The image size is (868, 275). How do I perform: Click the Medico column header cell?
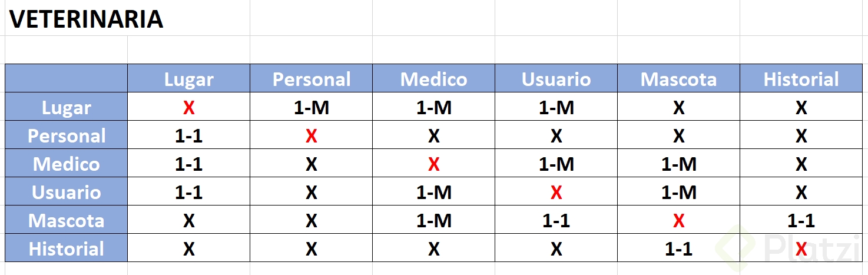[433, 79]
